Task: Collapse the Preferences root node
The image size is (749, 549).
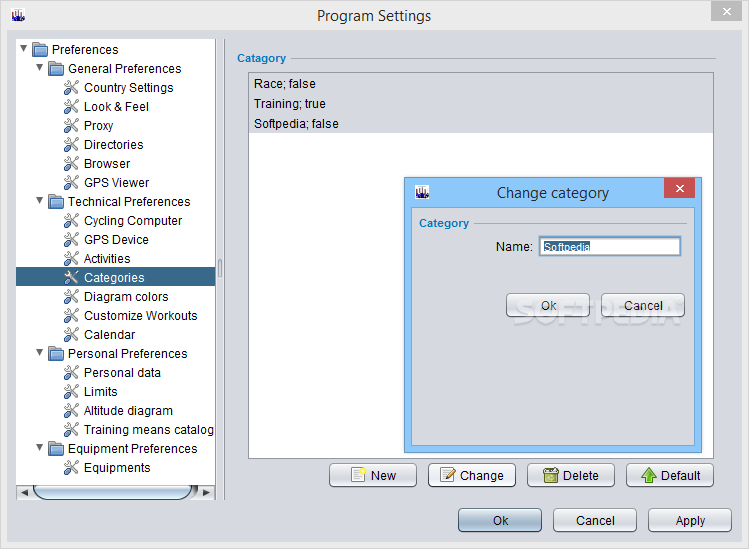Action: tap(23, 48)
